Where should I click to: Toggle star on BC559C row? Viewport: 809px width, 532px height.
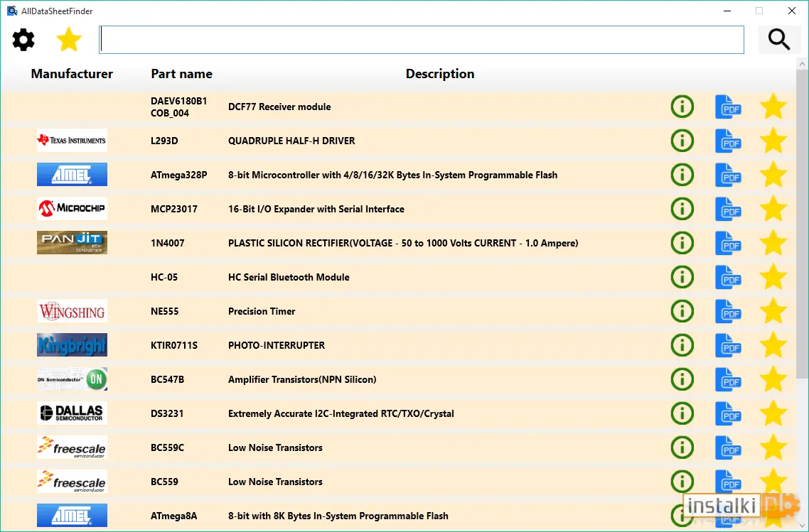tap(773, 447)
